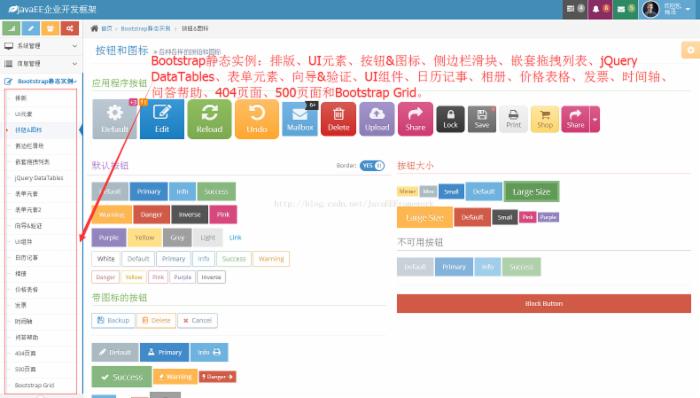The height and width of the screenshot is (398, 700).
Task: Click the green chart shortcut button
Action: click(x=11, y=28)
